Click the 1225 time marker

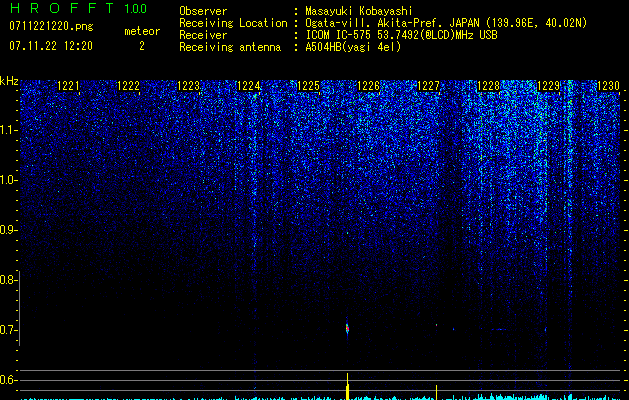tap(308, 85)
